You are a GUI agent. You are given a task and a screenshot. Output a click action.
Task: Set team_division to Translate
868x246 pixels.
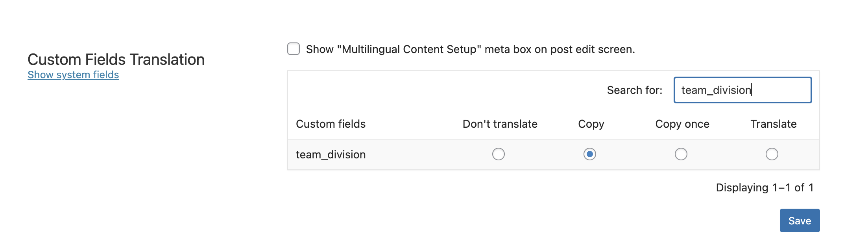[x=772, y=154]
